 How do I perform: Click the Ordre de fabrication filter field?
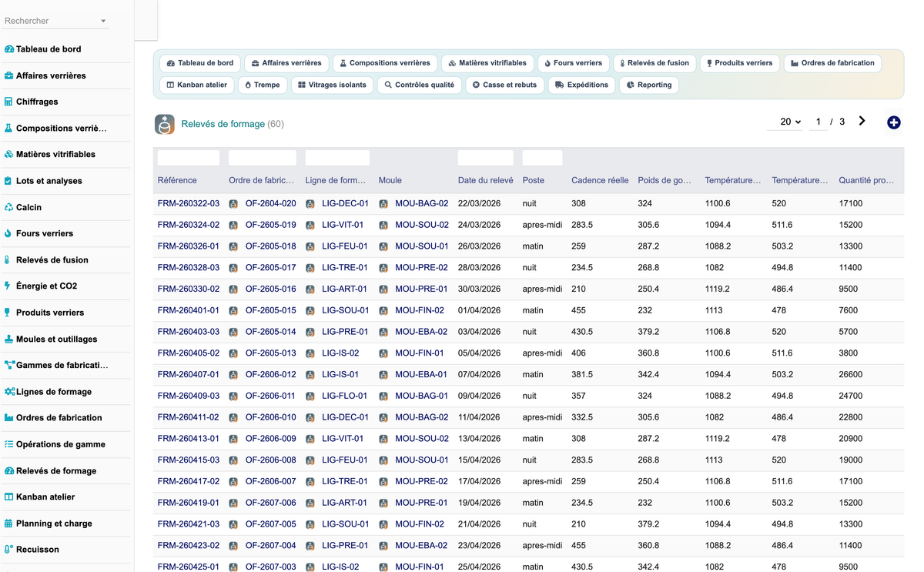coord(261,158)
